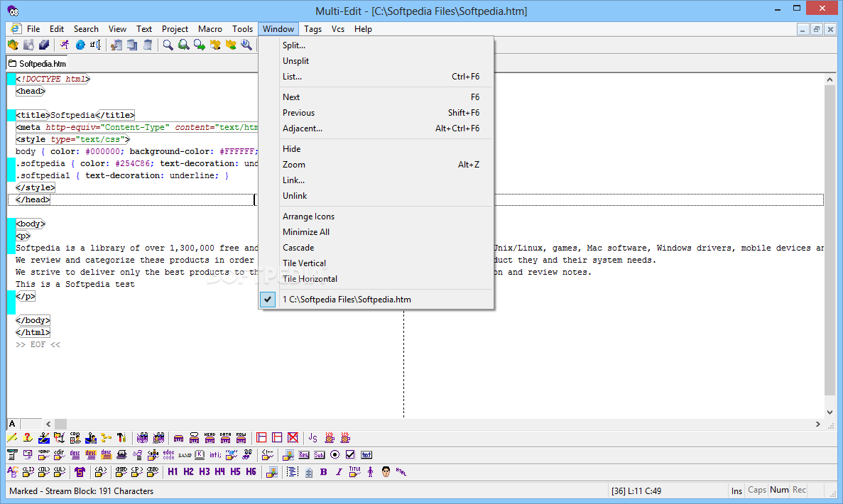Select checked window 1 Softpedia.htm entry
843x504 pixels.
click(376, 300)
